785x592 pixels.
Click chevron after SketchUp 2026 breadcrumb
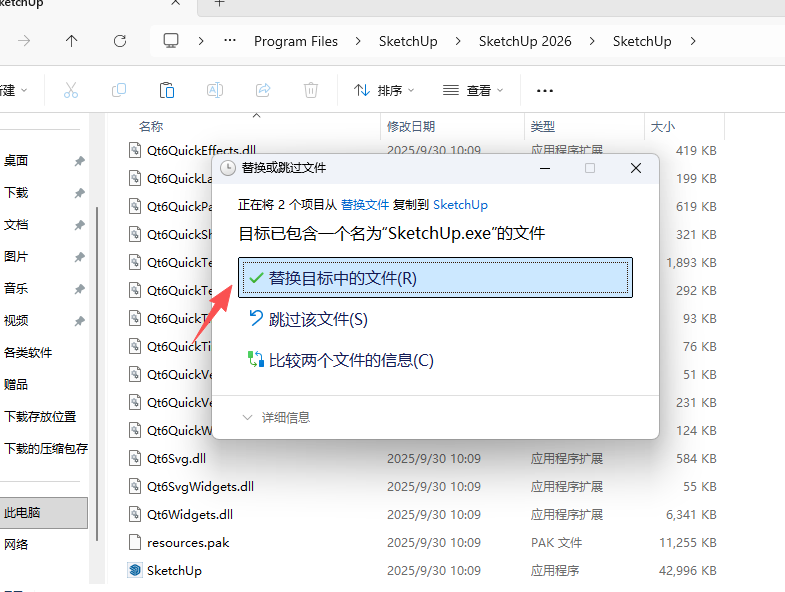coord(592,41)
